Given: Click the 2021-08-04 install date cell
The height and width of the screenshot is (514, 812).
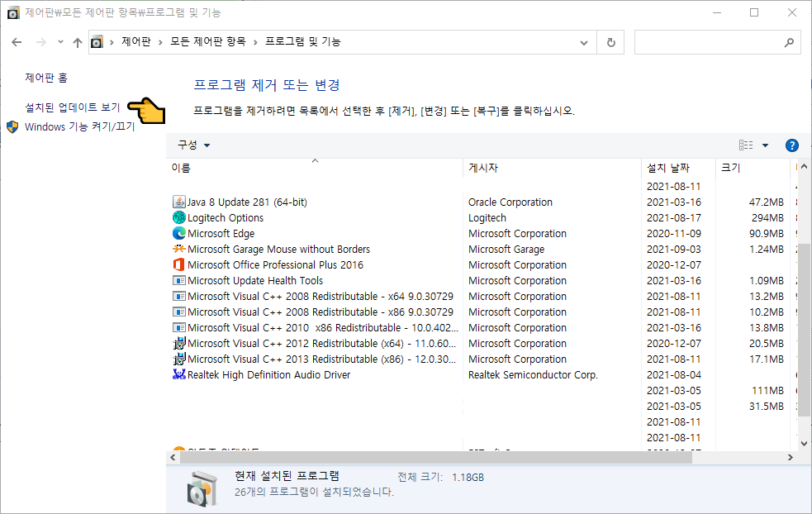Looking at the screenshot, I should click(674, 374).
